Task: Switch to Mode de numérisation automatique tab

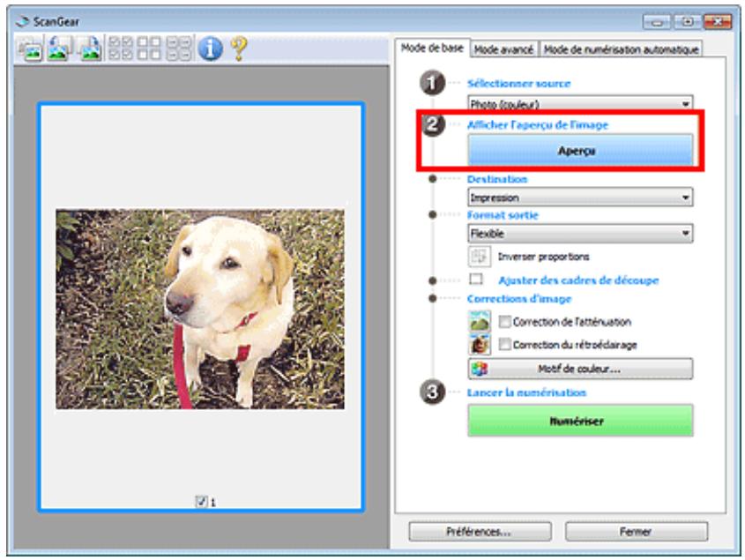Action: coord(621,49)
